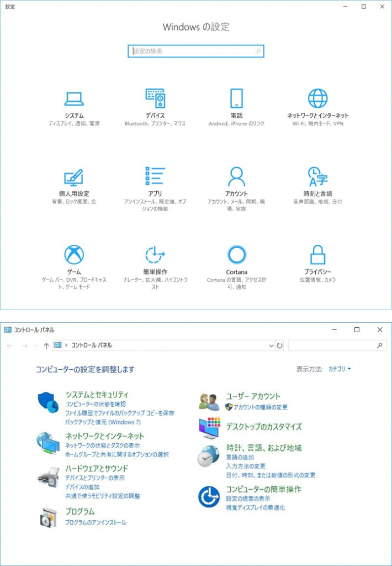The width and height of the screenshot is (392, 566).
Task: Click 視覚ディスプレイの最適化 link
Action: tap(255, 507)
